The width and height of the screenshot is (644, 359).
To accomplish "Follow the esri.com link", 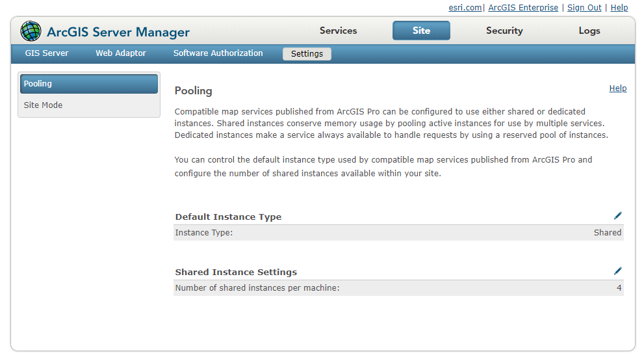I will [x=465, y=8].
